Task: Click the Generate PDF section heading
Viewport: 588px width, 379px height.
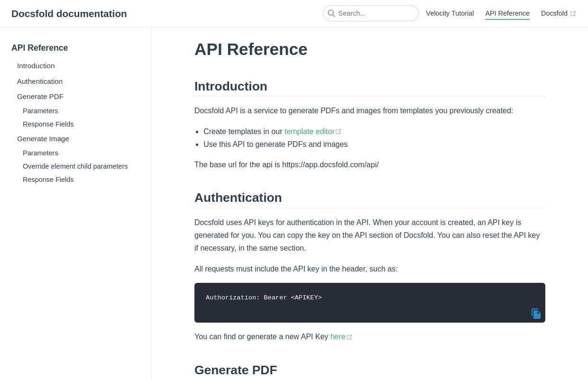Action: (x=236, y=370)
